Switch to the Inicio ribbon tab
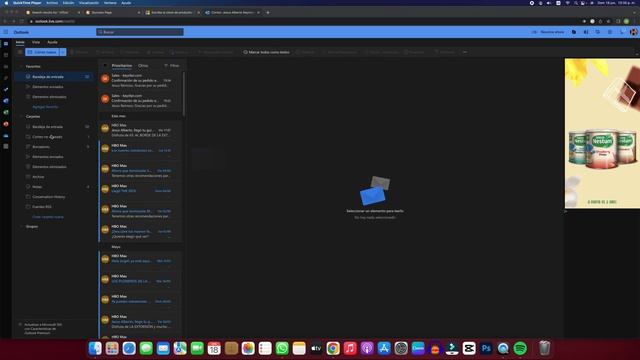640x360 pixels. (x=20, y=42)
